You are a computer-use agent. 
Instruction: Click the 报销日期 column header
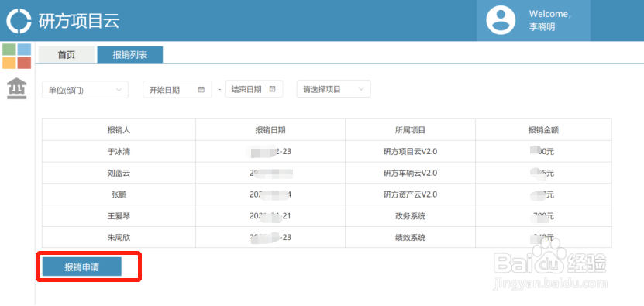270,130
